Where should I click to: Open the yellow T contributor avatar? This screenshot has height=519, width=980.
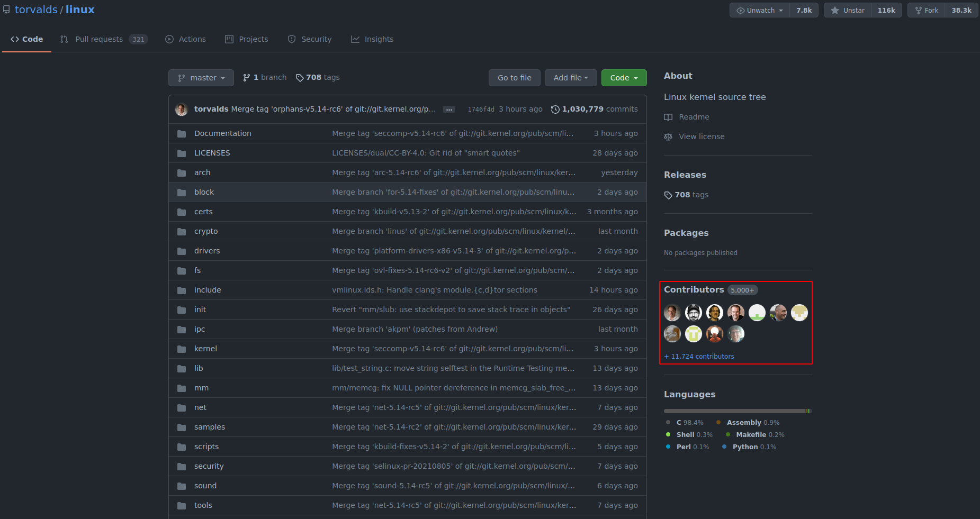694,334
